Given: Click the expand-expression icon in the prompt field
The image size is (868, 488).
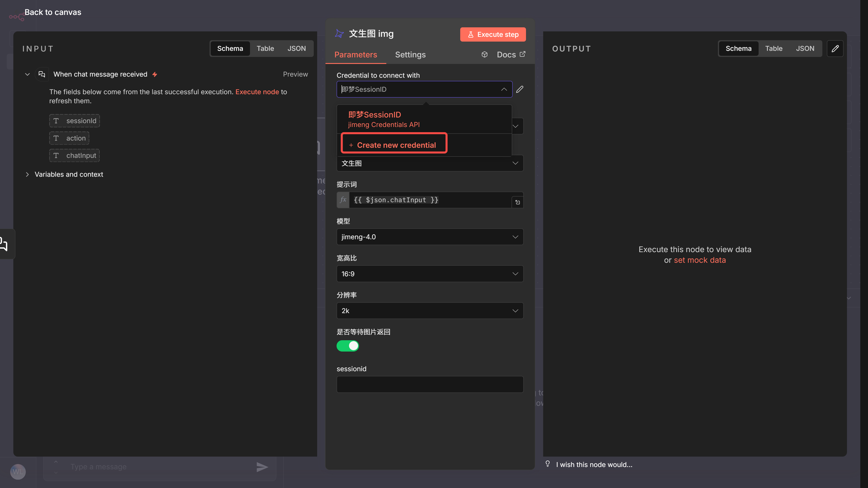Looking at the screenshot, I should click(518, 202).
